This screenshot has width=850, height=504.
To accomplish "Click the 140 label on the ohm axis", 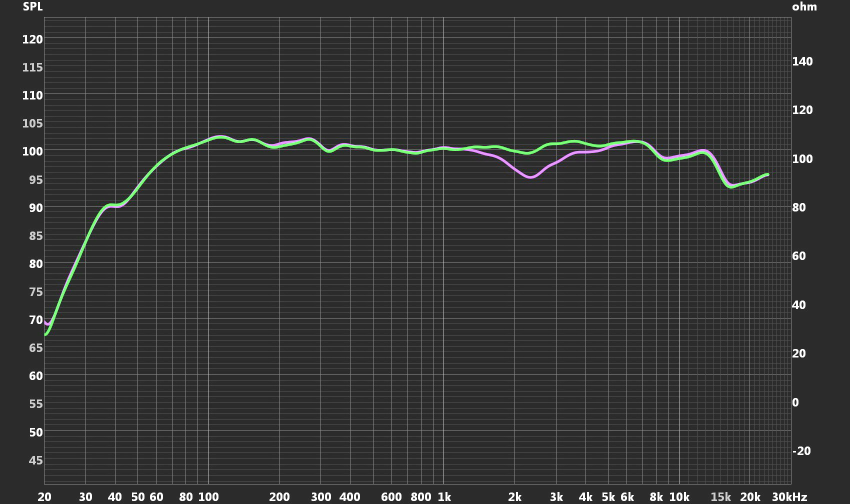I will coord(802,61).
